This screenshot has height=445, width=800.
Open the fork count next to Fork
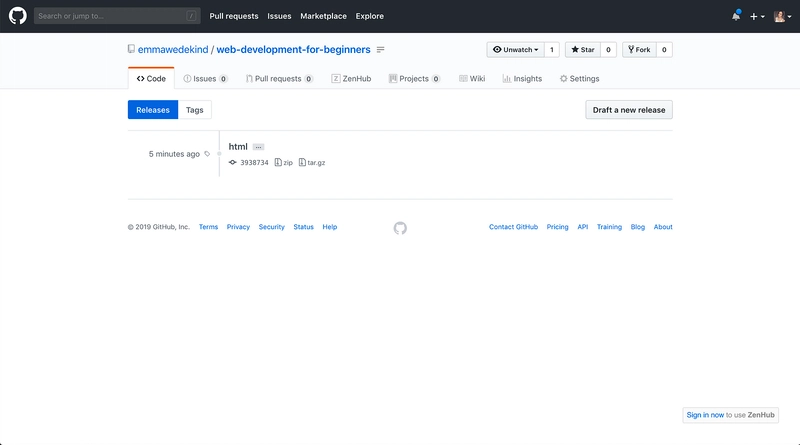[664, 50]
